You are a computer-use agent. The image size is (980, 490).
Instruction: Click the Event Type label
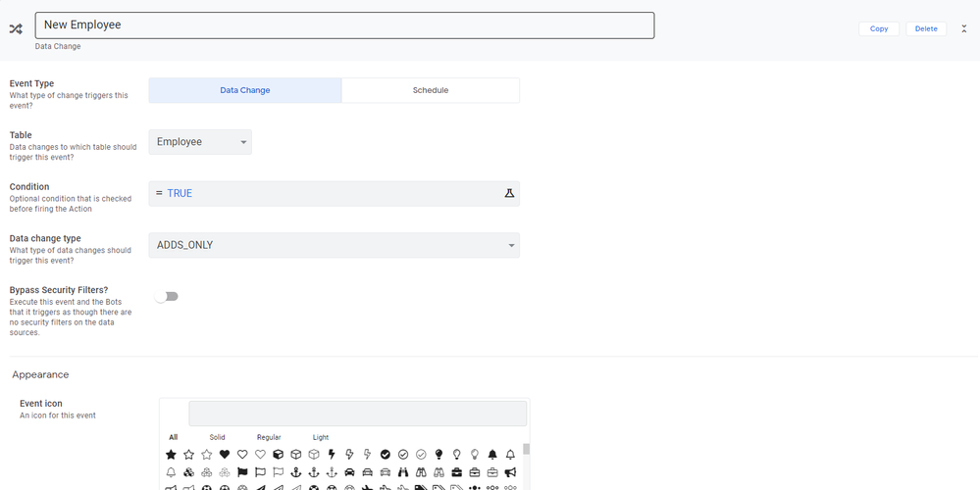pos(31,83)
